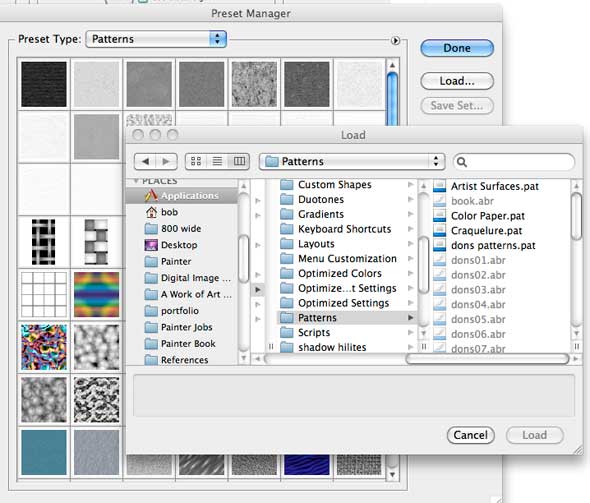590x503 pixels.
Task: Click the Save Set... button
Action: click(x=457, y=106)
